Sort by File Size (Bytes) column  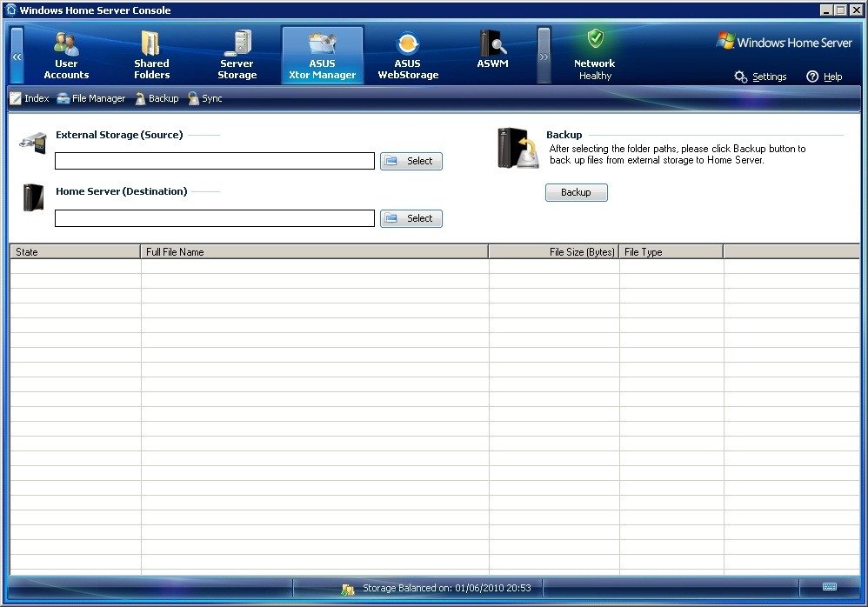point(553,252)
